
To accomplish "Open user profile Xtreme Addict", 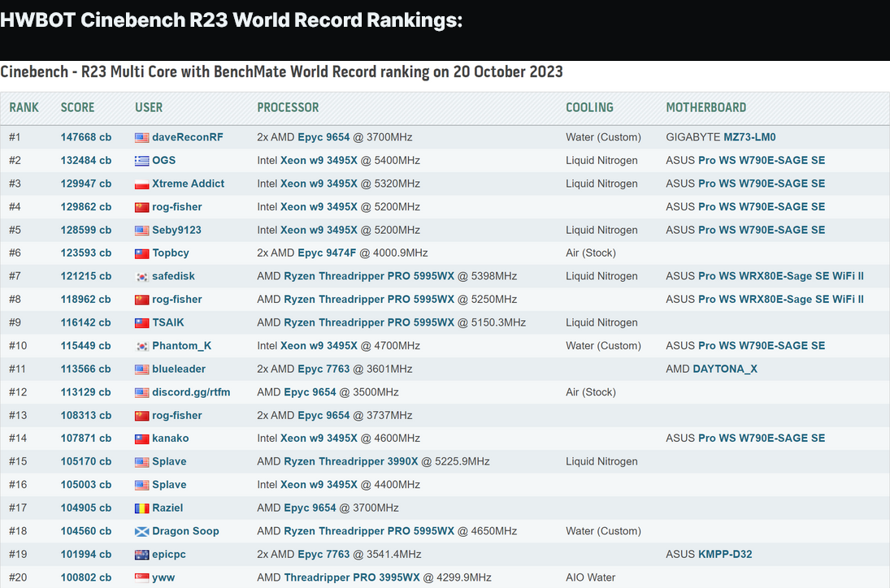I will click(x=188, y=184).
